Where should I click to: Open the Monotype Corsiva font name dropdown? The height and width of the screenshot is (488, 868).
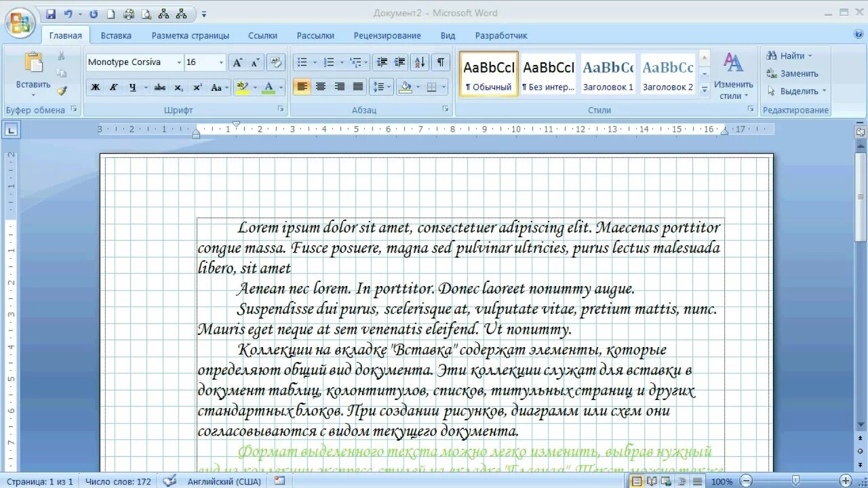[179, 62]
